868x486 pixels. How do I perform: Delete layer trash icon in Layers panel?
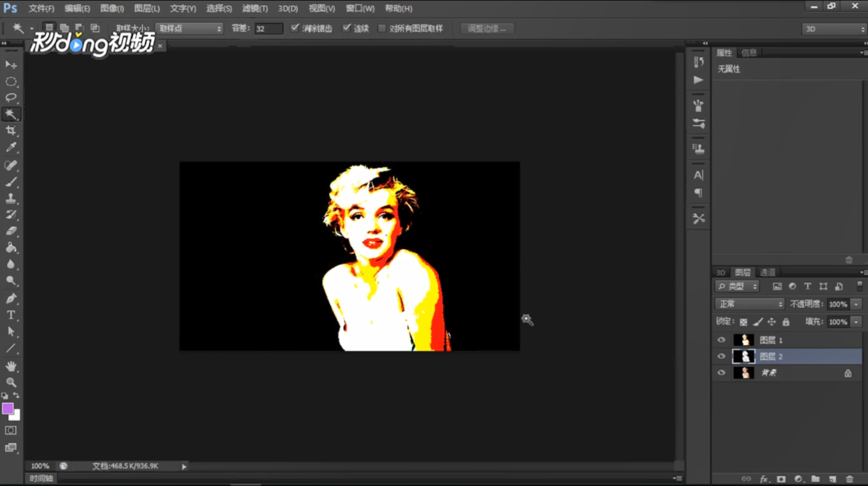(849, 479)
